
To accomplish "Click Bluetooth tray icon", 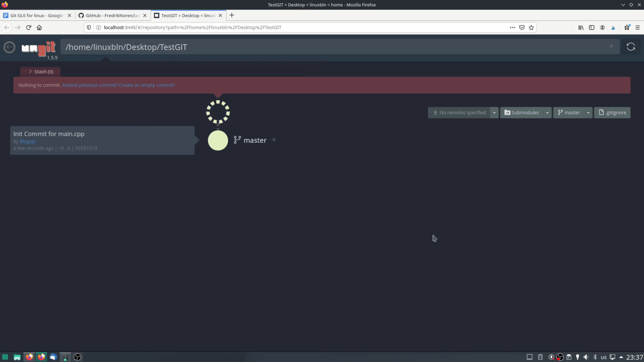I will tap(595, 357).
